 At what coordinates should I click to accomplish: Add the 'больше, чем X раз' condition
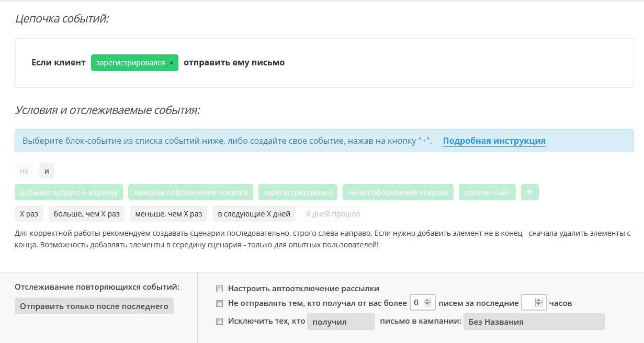click(x=87, y=214)
